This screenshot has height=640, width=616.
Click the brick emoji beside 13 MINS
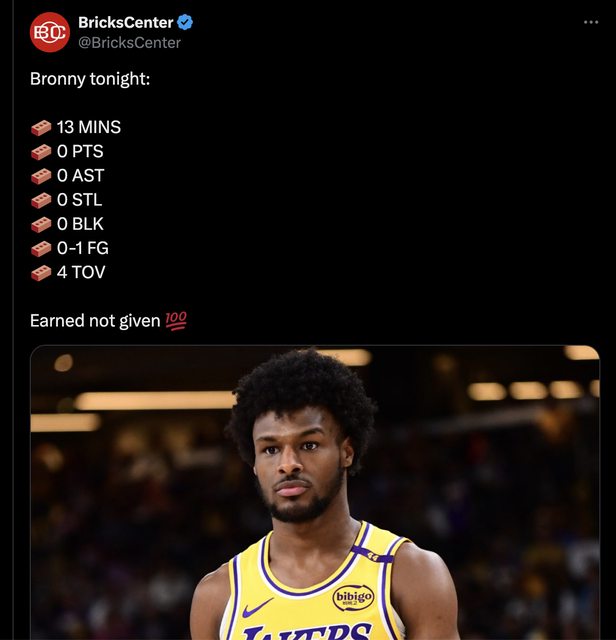[41, 128]
